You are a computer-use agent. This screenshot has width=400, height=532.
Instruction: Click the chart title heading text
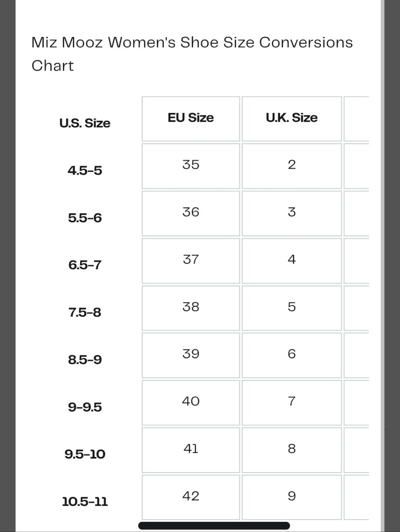coord(192,54)
